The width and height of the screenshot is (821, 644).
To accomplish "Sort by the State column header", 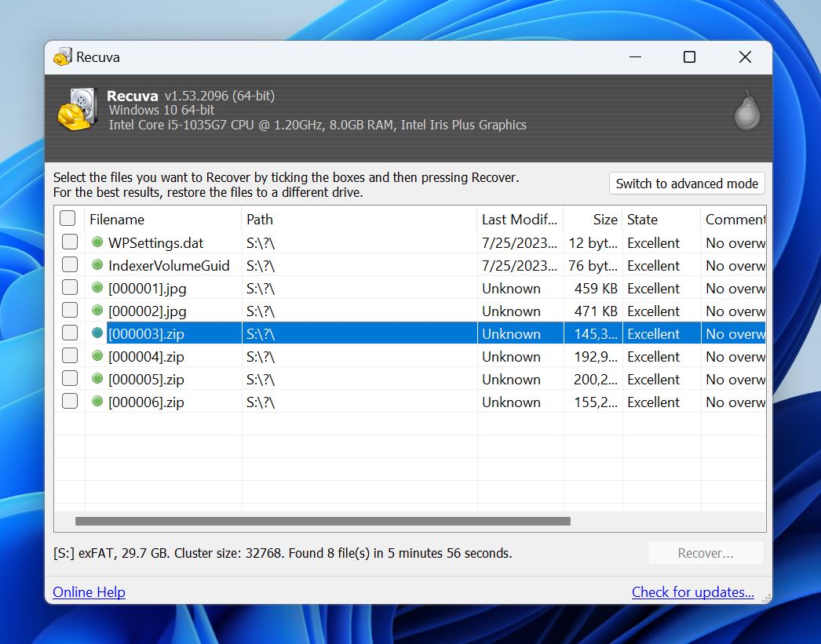I will (662, 219).
